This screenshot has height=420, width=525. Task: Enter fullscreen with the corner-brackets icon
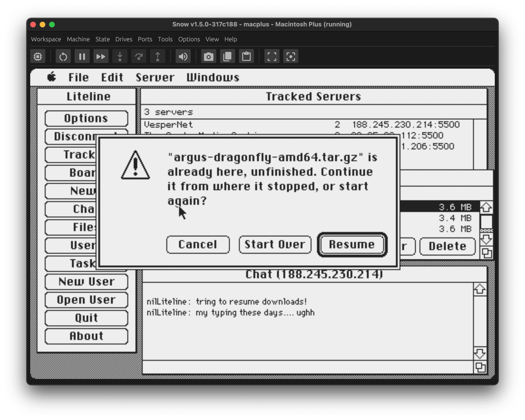[272, 56]
